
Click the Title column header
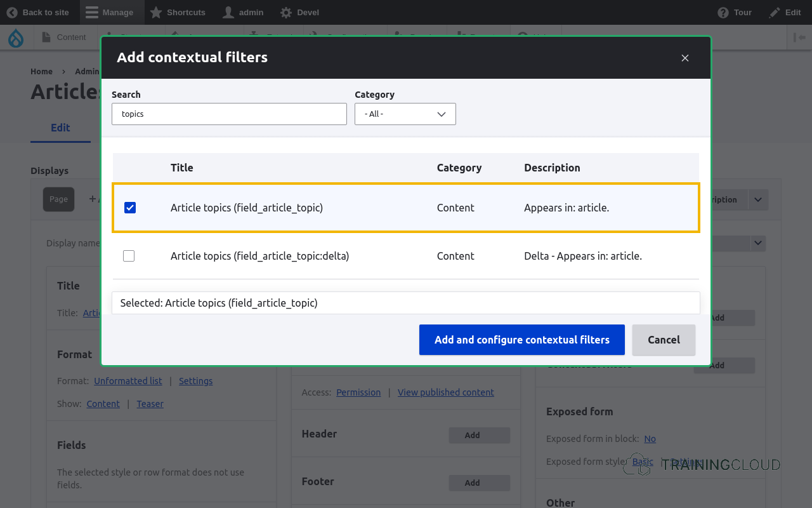click(x=182, y=168)
